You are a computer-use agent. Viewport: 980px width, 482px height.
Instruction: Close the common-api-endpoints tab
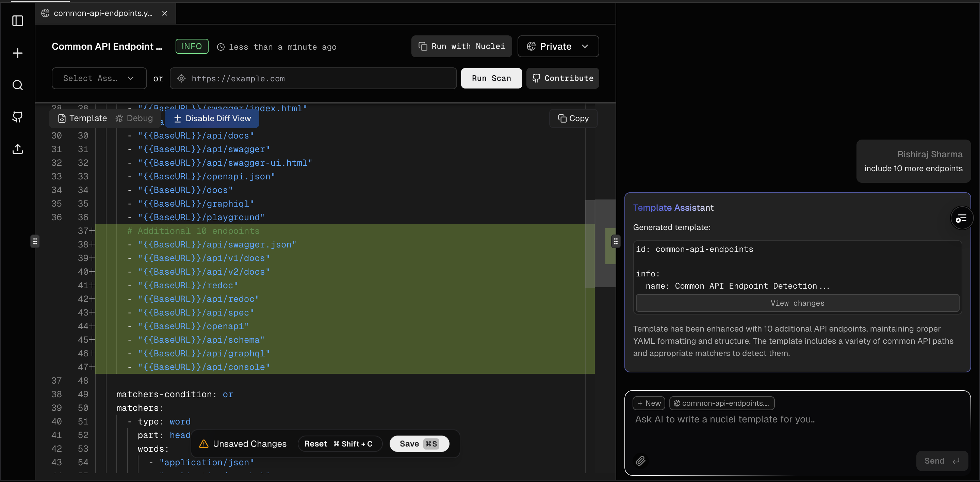(164, 13)
